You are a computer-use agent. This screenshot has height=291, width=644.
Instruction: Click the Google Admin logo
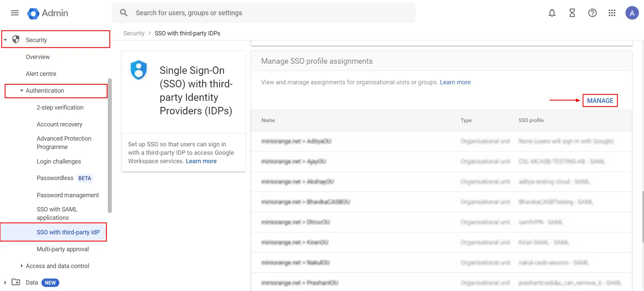point(47,13)
